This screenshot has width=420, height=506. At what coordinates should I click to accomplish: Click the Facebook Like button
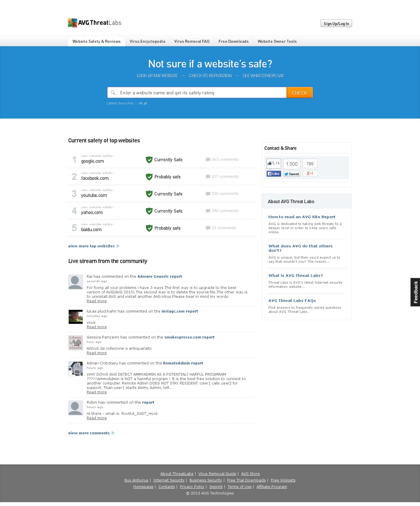coord(274,174)
